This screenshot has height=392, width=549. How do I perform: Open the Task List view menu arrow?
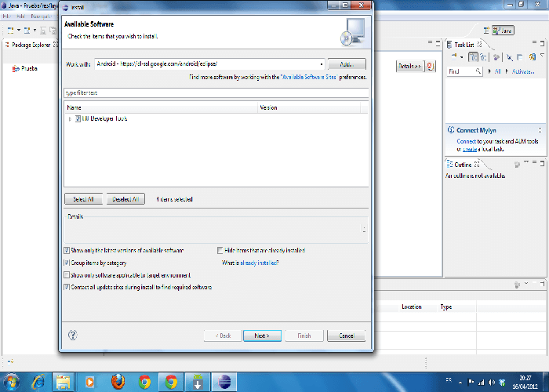point(542,55)
